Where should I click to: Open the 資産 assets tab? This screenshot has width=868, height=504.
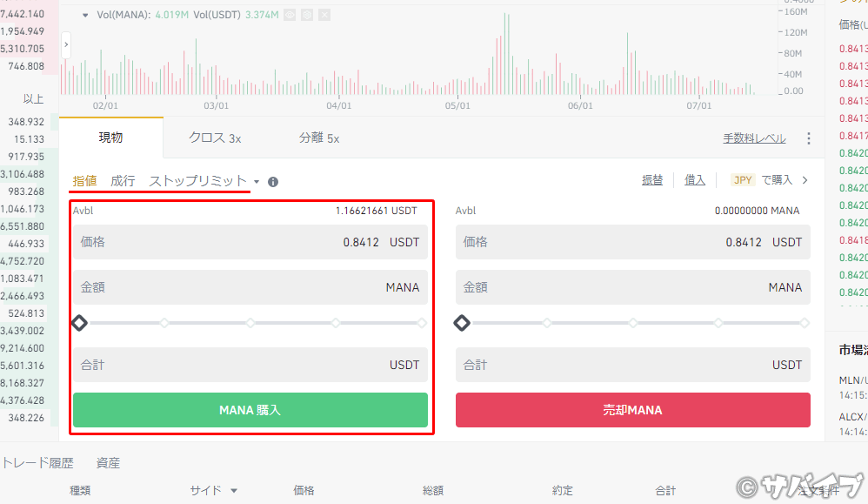tap(108, 463)
